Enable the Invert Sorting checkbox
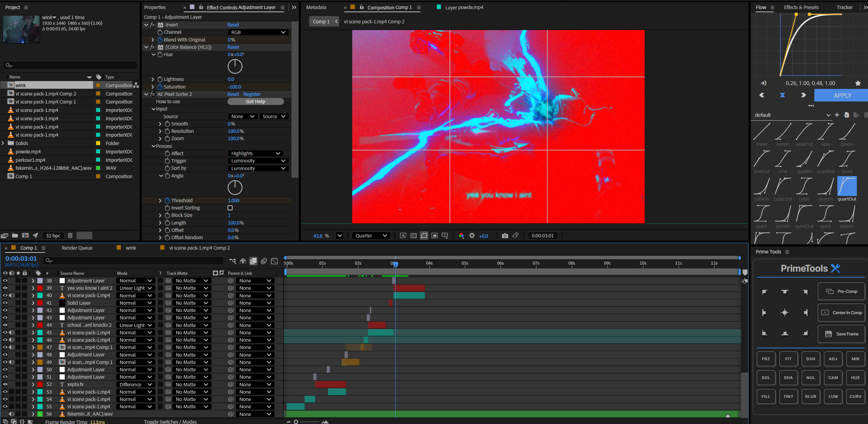 click(230, 208)
